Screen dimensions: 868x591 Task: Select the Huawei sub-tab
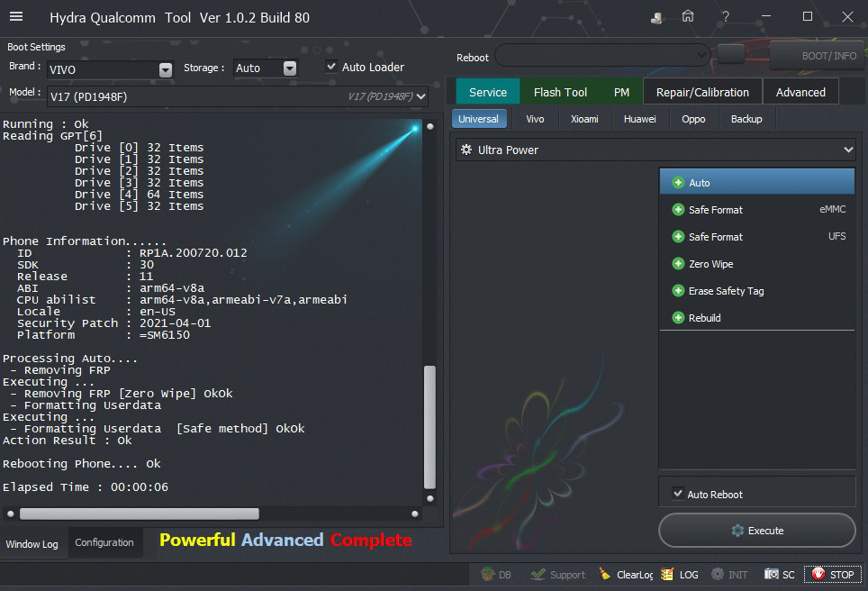click(x=640, y=119)
